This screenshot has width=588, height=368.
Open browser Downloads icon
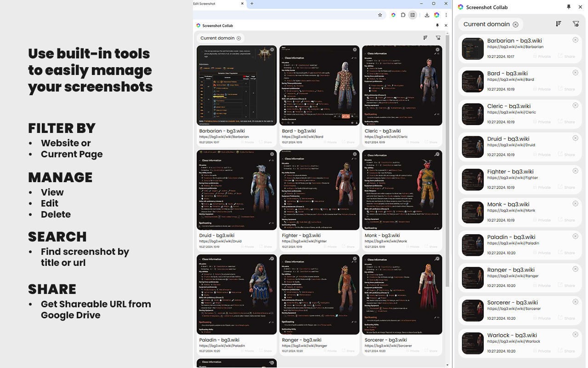click(427, 15)
